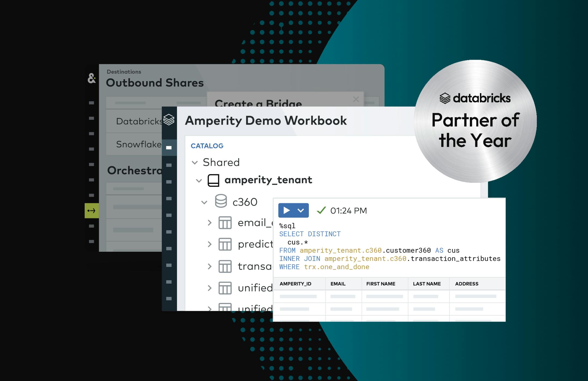Click the c360 database icon
The width and height of the screenshot is (588, 381).
tap(221, 201)
